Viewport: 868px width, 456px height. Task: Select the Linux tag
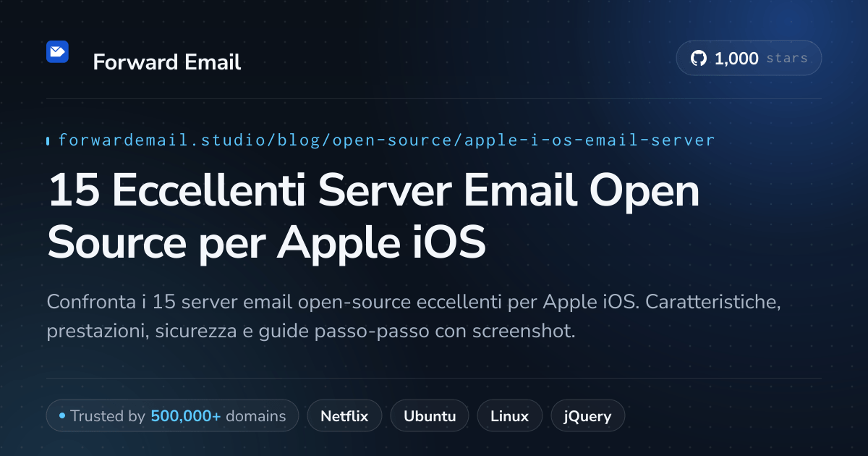tap(509, 416)
